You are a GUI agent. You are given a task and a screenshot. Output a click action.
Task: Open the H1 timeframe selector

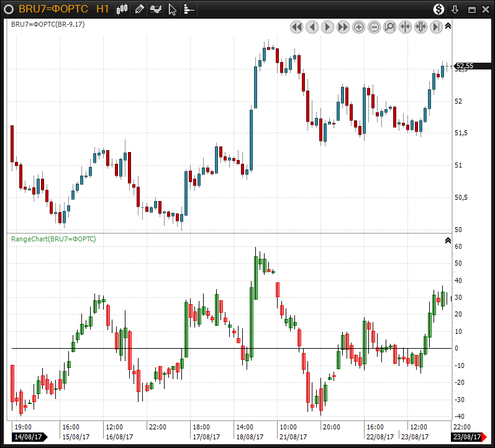103,9
